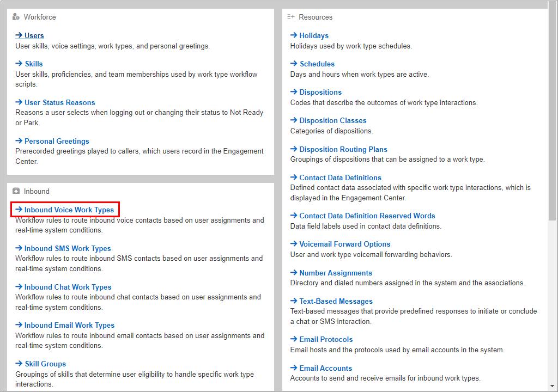The image size is (558, 392).
Task: Click the arrow icon beside Users
Action: tap(18, 35)
